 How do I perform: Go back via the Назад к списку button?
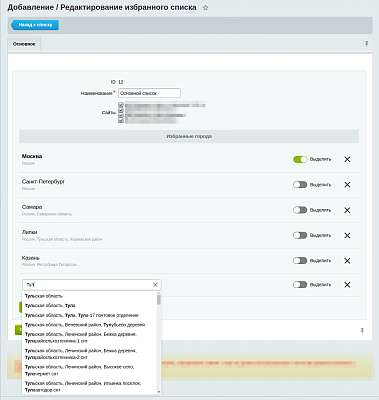[x=35, y=25]
